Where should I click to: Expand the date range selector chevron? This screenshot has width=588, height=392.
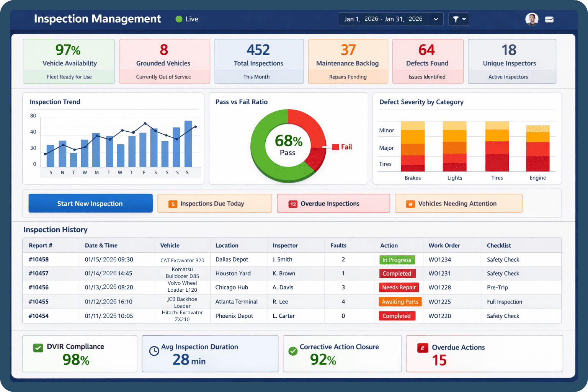point(436,19)
